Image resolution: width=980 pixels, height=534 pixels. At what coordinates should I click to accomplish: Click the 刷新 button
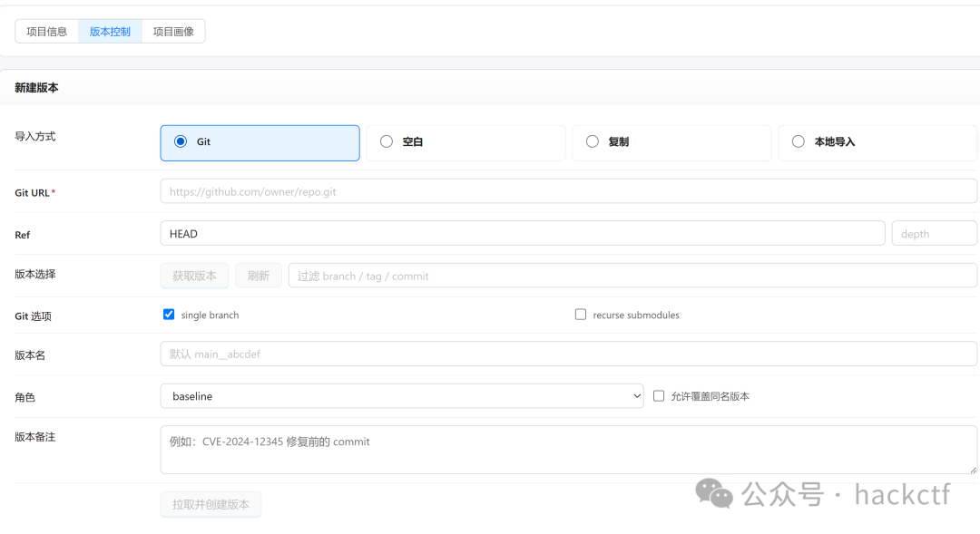(x=258, y=276)
